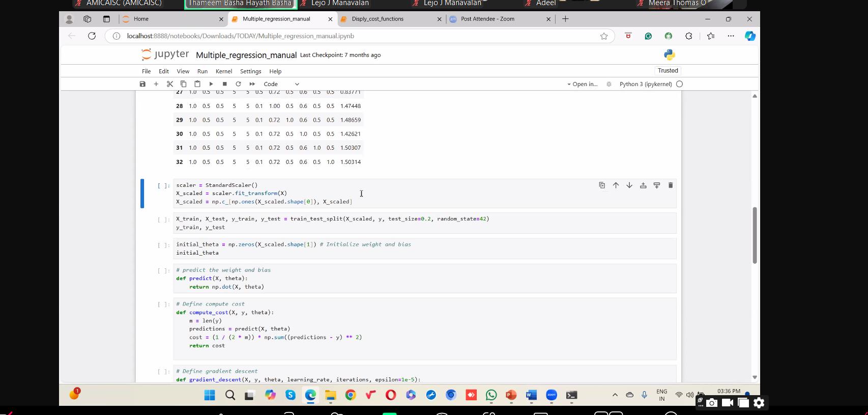Move the active cell down
Screen dimensions: 868x415
pos(629,185)
